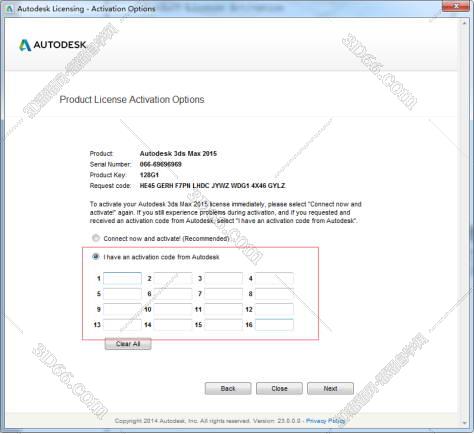The height and width of the screenshot is (434, 474).
Task: Click the Clear All button
Action: [128, 344]
